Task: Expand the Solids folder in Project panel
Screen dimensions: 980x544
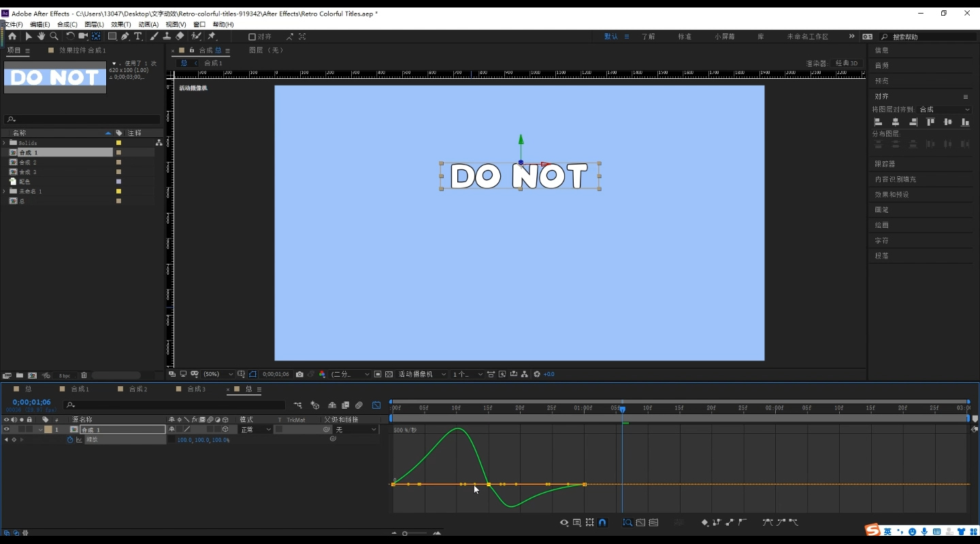Action: 4,143
